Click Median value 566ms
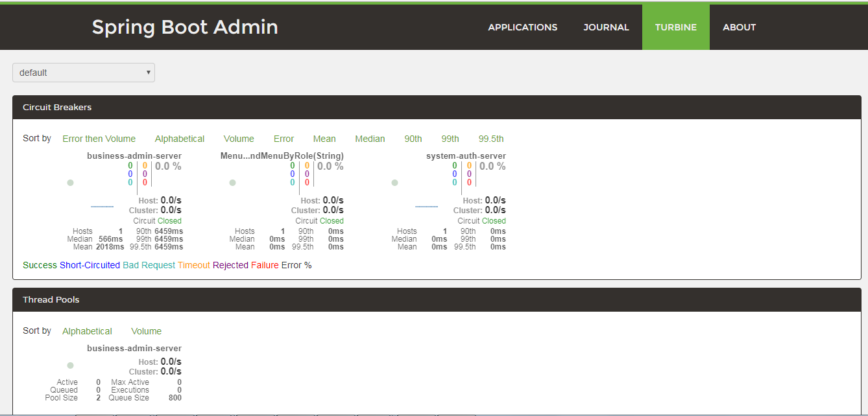 [111, 239]
